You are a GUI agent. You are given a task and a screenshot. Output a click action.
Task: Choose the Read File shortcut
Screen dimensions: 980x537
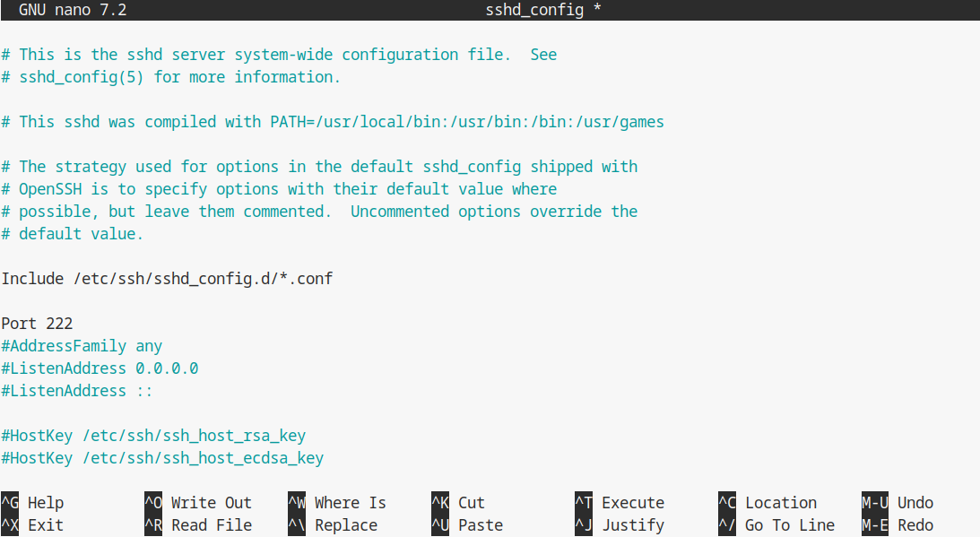[x=211, y=525]
